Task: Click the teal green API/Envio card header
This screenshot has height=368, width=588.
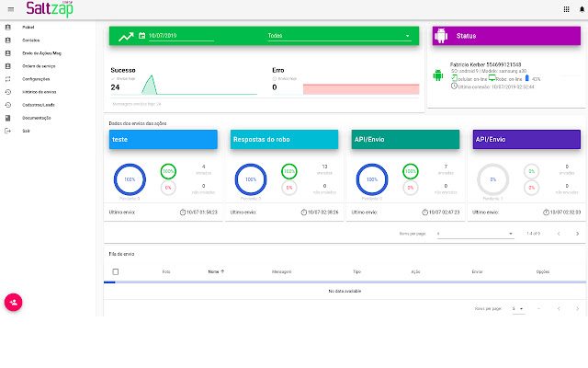Action: 405,139
